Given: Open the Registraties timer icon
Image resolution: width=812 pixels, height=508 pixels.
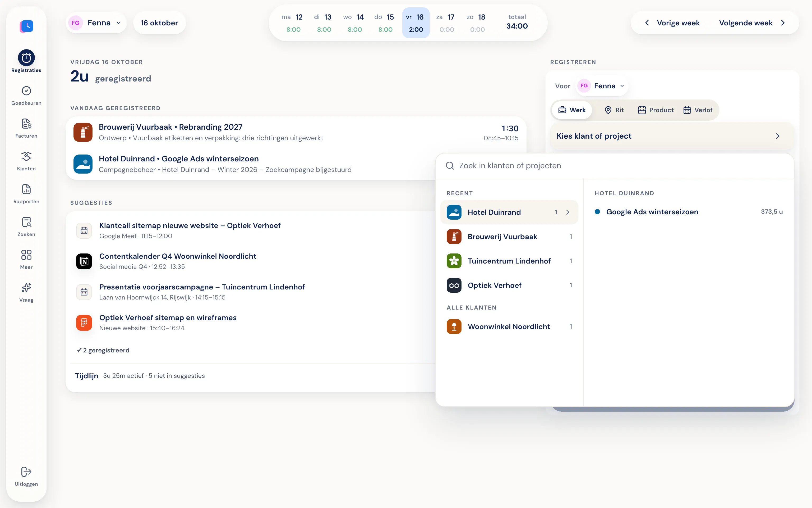Looking at the screenshot, I should (26, 58).
